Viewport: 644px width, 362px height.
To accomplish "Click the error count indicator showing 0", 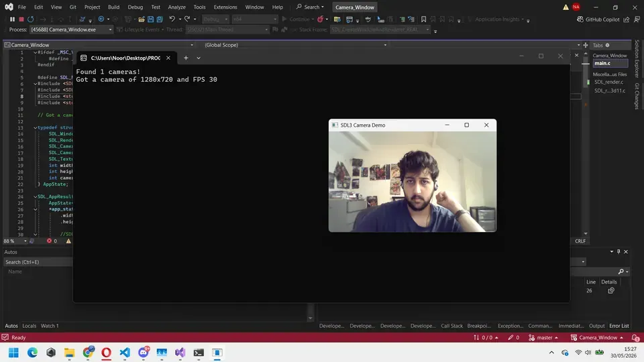I will (52, 241).
